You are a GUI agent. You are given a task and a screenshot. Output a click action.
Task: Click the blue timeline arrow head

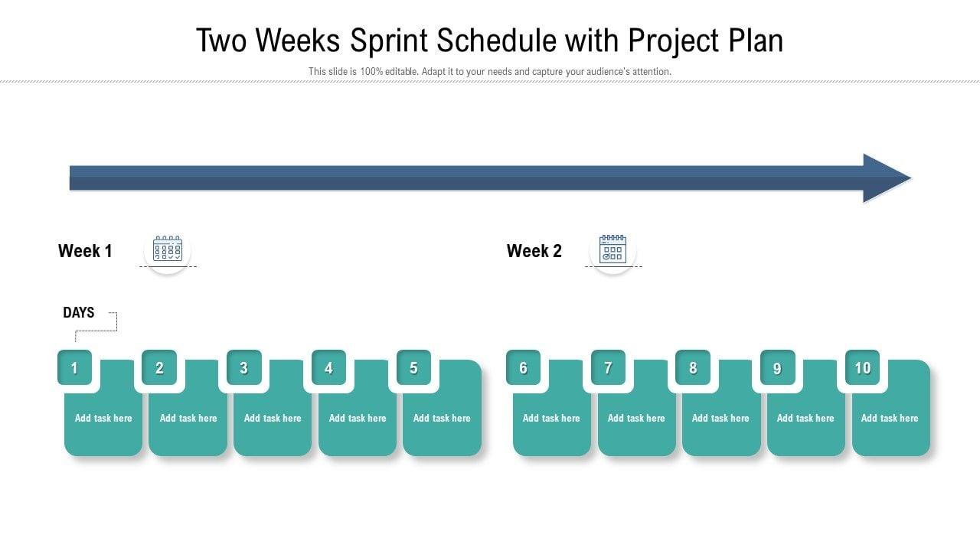[886, 178]
